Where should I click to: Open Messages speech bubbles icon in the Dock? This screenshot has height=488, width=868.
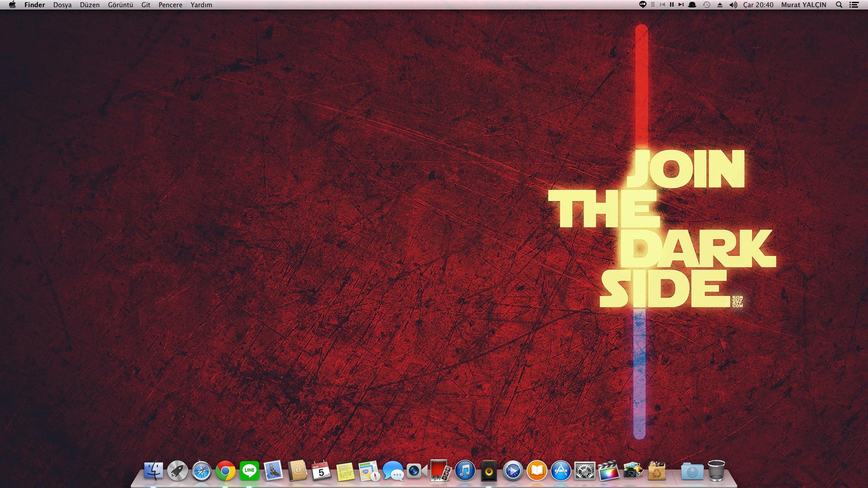(x=393, y=471)
